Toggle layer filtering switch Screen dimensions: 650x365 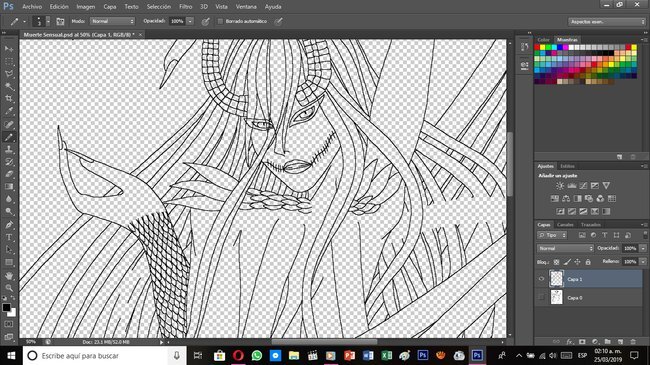click(x=645, y=235)
